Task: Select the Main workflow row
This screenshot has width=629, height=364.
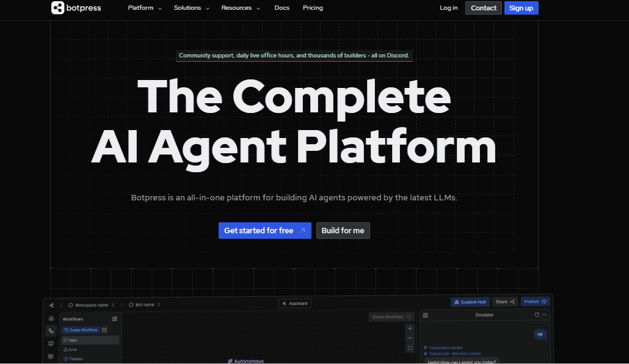Action: click(90, 340)
